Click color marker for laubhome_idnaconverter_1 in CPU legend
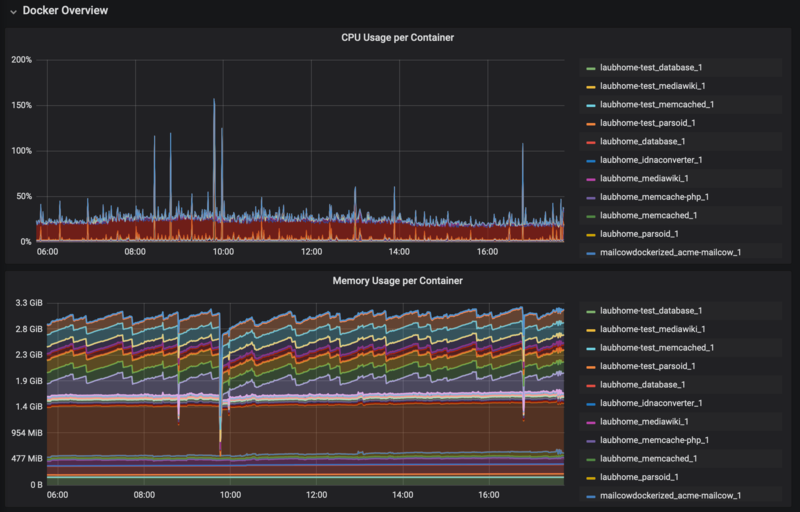Image resolution: width=800 pixels, height=512 pixels. click(x=590, y=160)
